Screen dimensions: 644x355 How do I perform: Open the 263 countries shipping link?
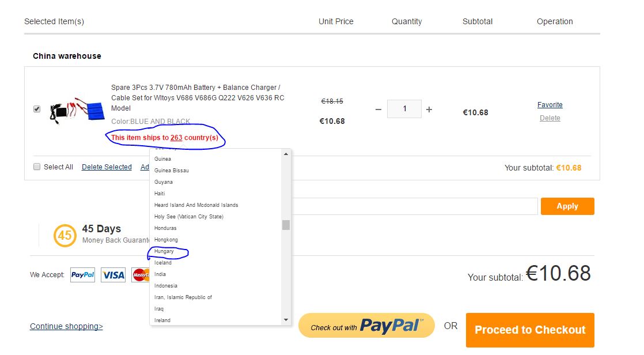pyautogui.click(x=176, y=138)
